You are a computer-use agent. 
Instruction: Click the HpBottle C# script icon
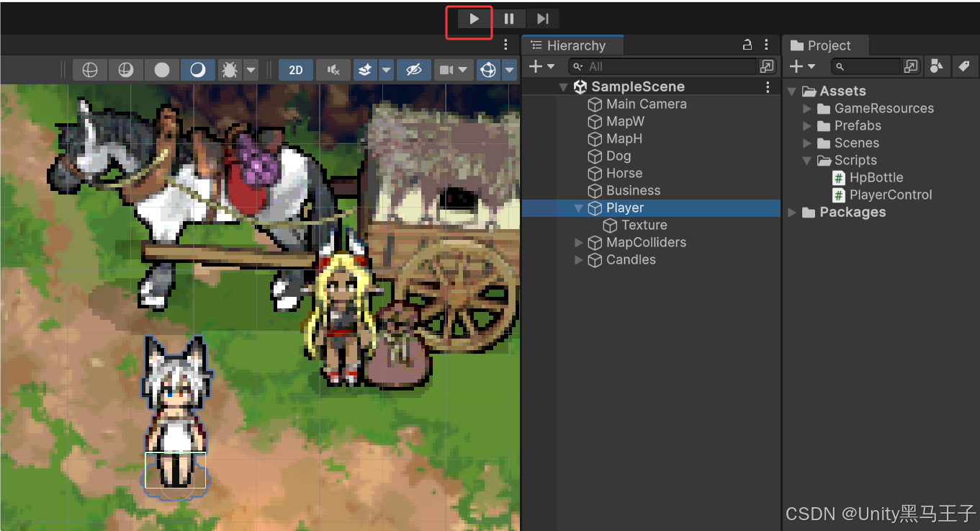(x=839, y=178)
